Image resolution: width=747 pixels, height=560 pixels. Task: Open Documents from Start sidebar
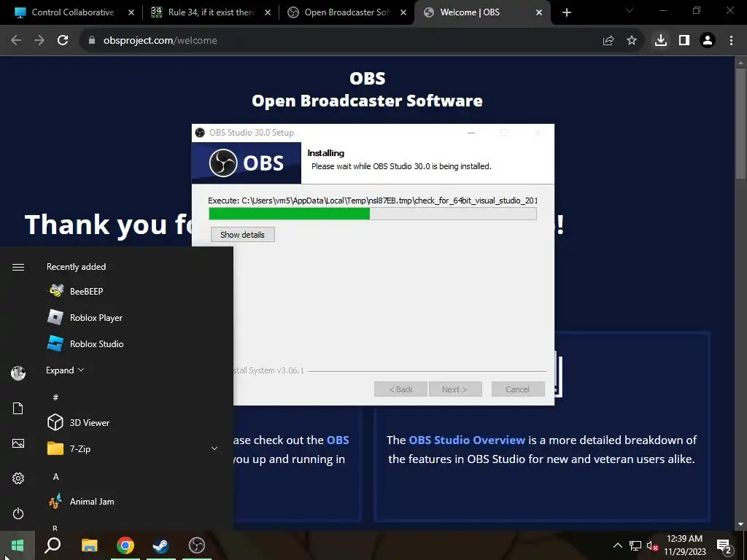[x=18, y=408]
